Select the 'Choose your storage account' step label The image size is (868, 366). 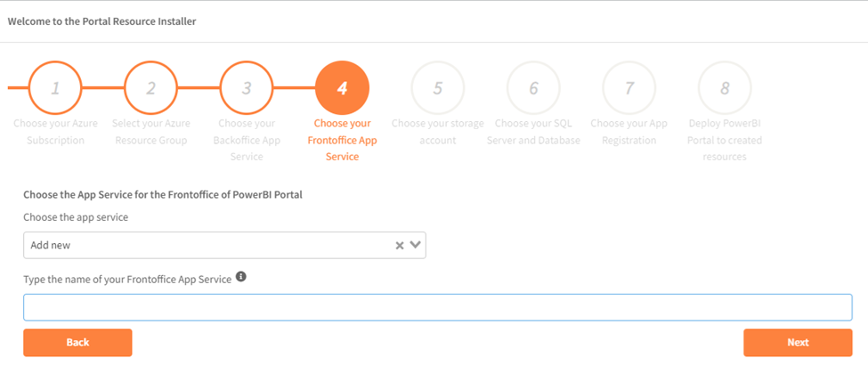point(438,132)
